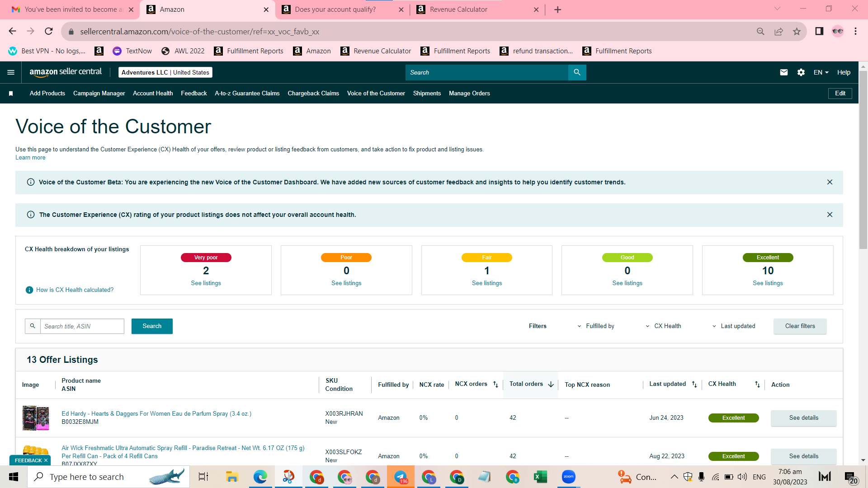Open the Ed Hardy Hearts & Daggers product link

click(x=156, y=414)
